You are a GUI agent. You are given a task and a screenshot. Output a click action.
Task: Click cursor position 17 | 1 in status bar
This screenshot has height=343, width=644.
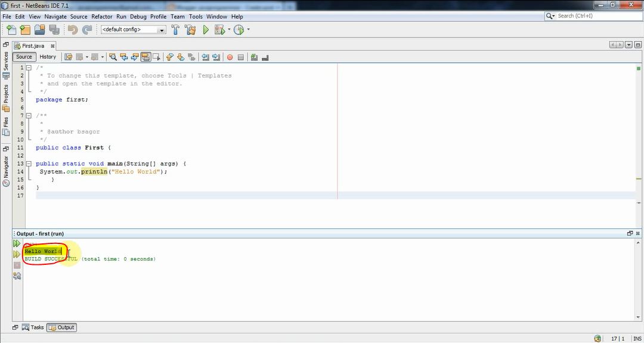tap(618, 338)
